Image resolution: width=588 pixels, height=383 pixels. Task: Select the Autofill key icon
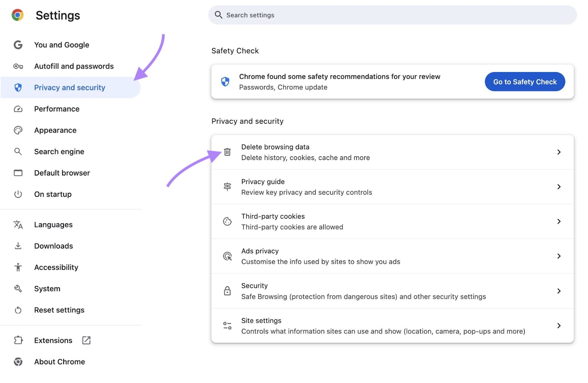point(18,66)
